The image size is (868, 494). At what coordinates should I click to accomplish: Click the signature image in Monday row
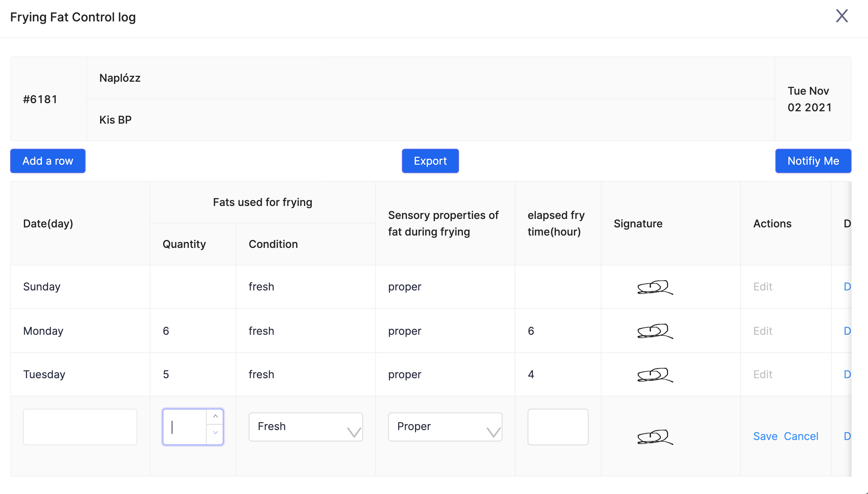[655, 331]
